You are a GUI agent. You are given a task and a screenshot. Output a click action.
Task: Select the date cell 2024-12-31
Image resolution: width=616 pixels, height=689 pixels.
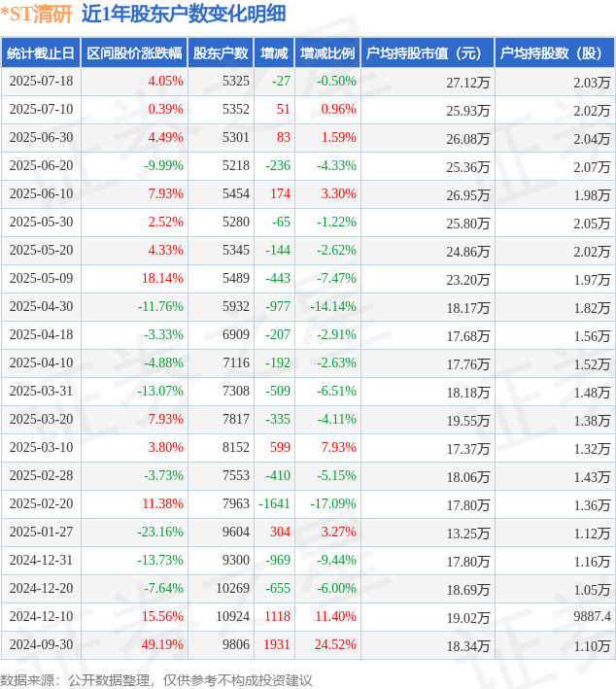coord(42,560)
